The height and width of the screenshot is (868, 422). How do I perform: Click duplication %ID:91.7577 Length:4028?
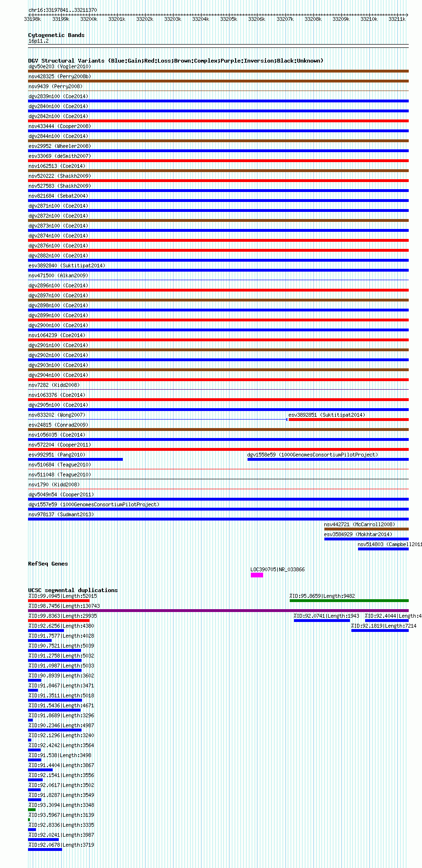(61, 636)
